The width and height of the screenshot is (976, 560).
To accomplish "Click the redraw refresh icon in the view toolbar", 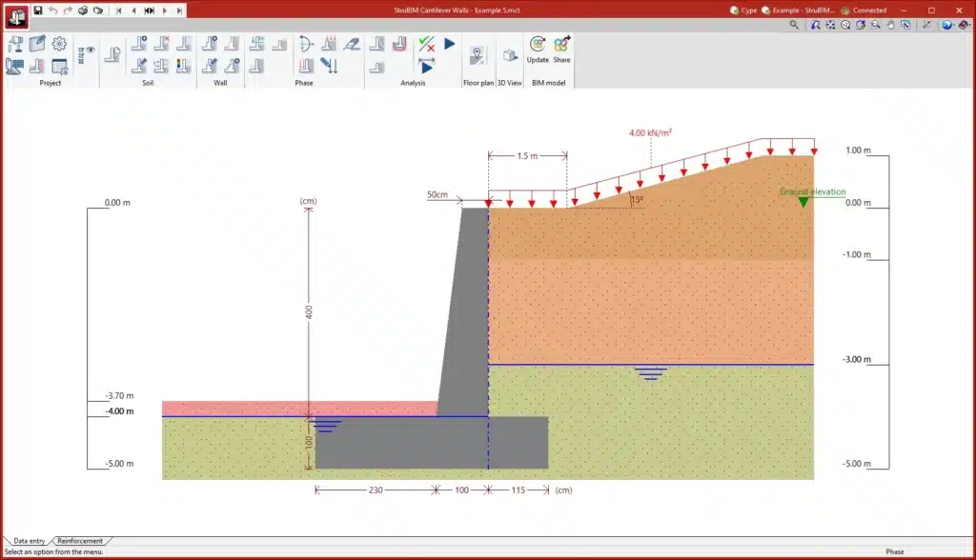I will [x=861, y=25].
